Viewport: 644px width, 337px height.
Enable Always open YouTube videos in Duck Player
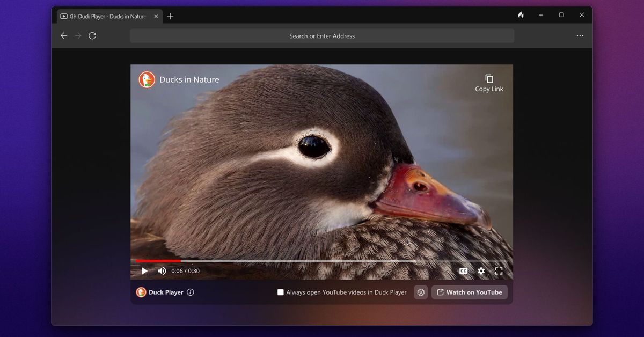pos(280,292)
